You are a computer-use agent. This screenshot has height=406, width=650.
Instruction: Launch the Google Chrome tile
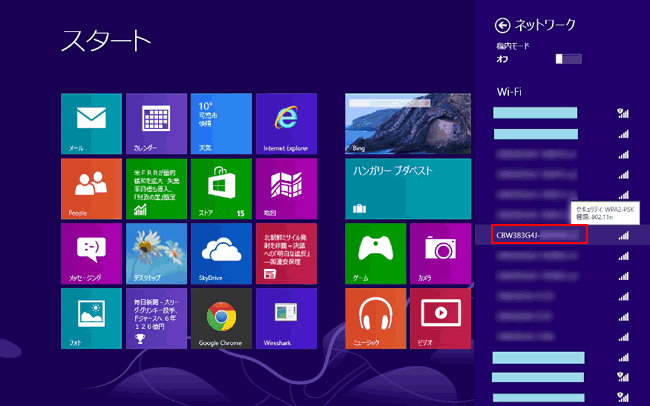[221, 318]
